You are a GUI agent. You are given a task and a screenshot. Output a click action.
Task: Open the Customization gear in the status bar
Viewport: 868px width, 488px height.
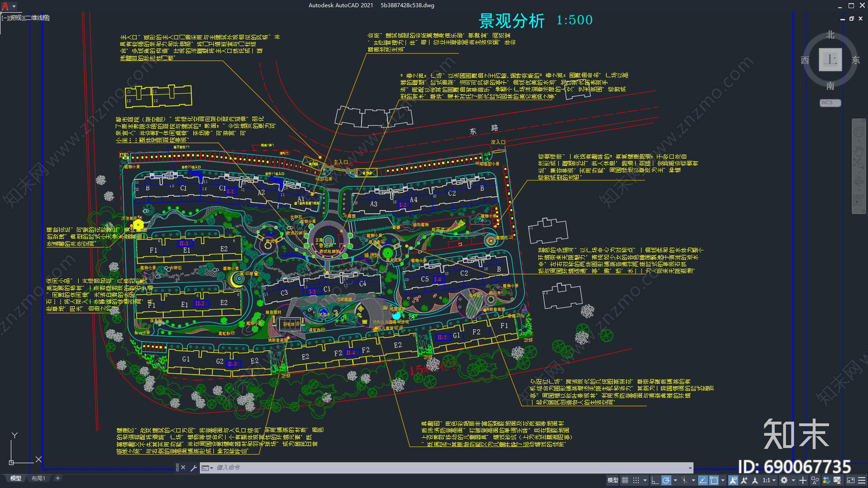pyautogui.click(x=784, y=480)
